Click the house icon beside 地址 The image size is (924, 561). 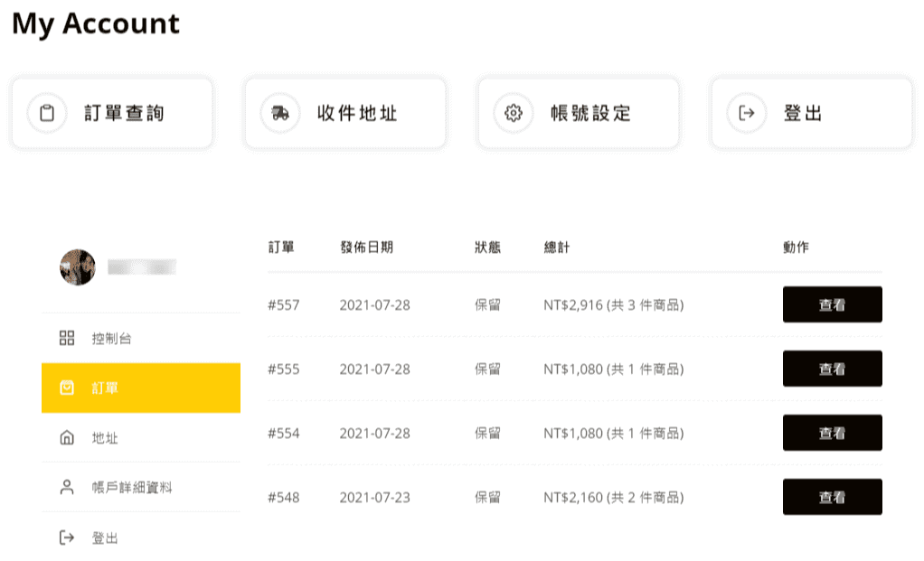click(x=67, y=437)
